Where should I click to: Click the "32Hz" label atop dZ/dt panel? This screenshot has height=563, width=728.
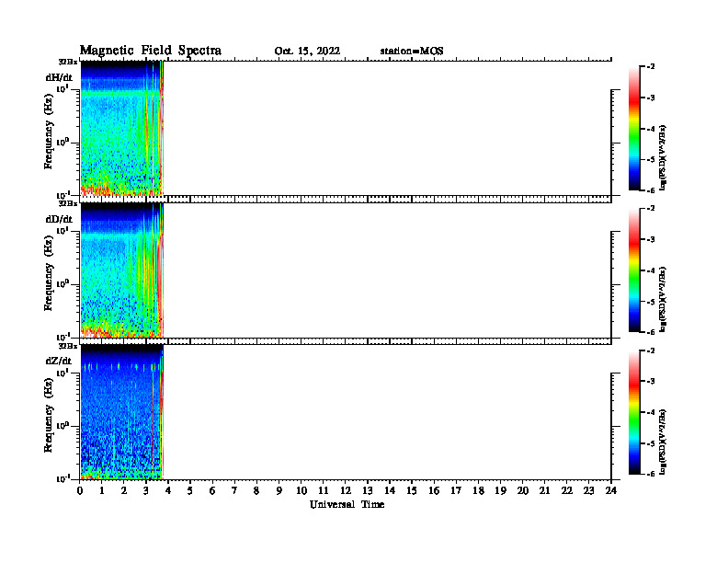click(x=68, y=346)
